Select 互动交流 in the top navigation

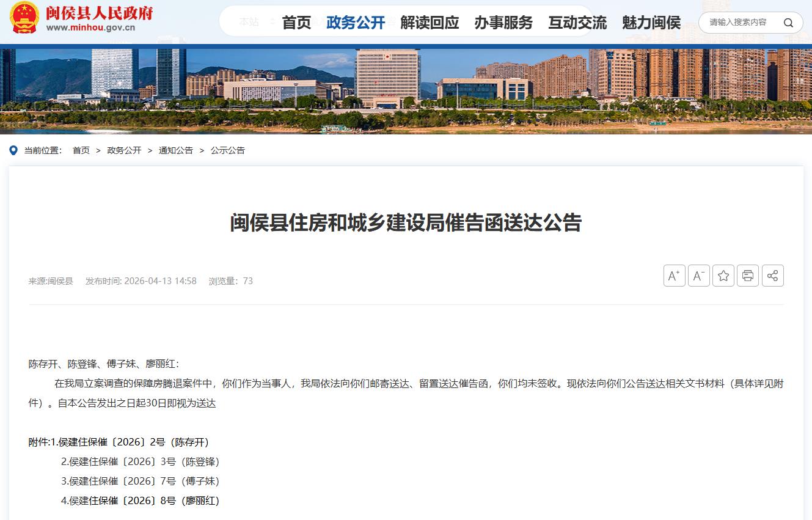tap(577, 23)
